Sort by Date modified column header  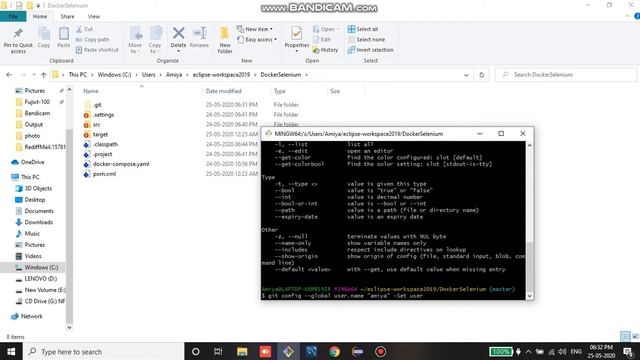click(224, 91)
